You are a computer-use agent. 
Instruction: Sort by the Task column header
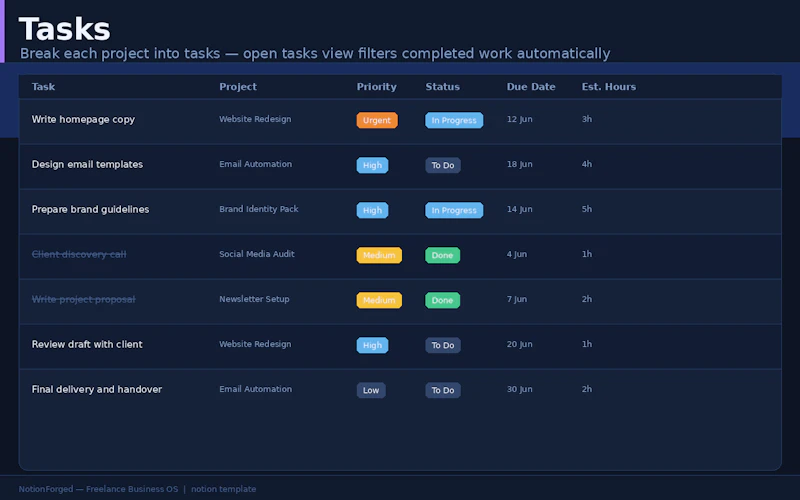[x=43, y=87]
